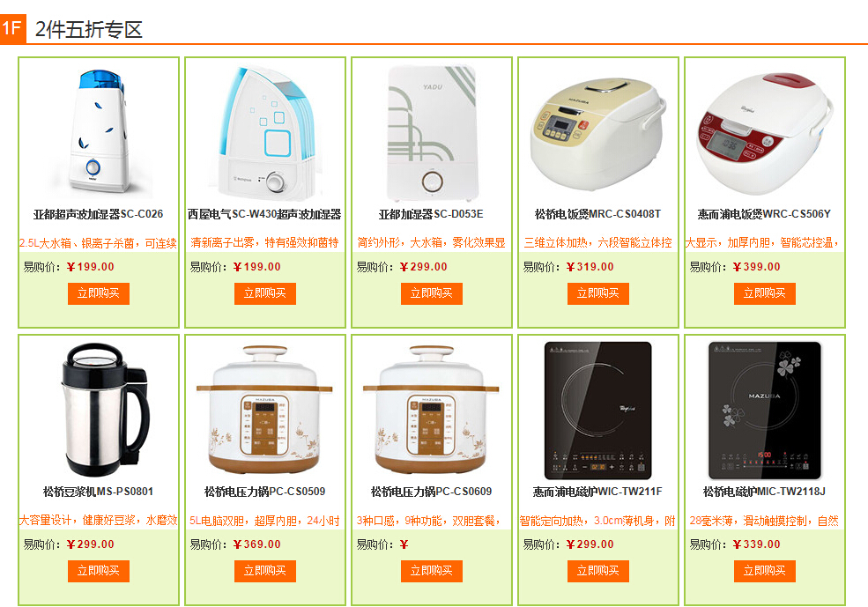
Task: Click 立即购买 under 松桥电压力锅PC-CS0509
Action: (265, 571)
